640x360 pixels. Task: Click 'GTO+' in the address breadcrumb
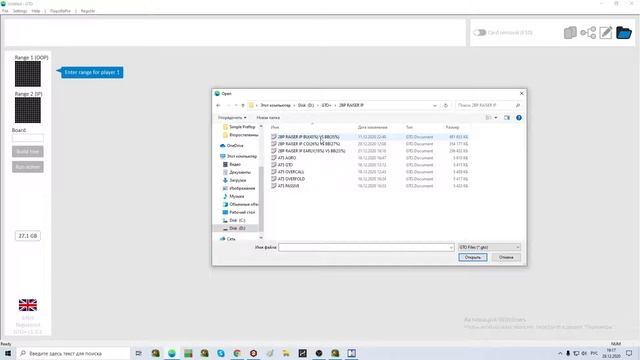[326, 105]
